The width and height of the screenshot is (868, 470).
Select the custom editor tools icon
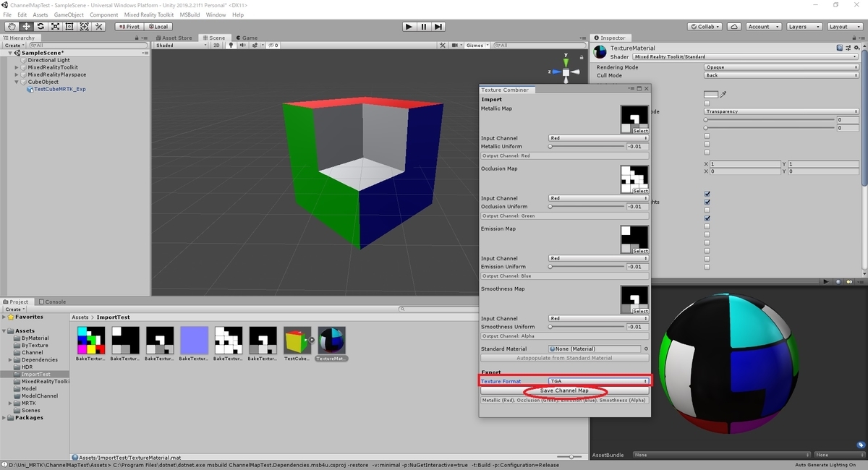99,27
